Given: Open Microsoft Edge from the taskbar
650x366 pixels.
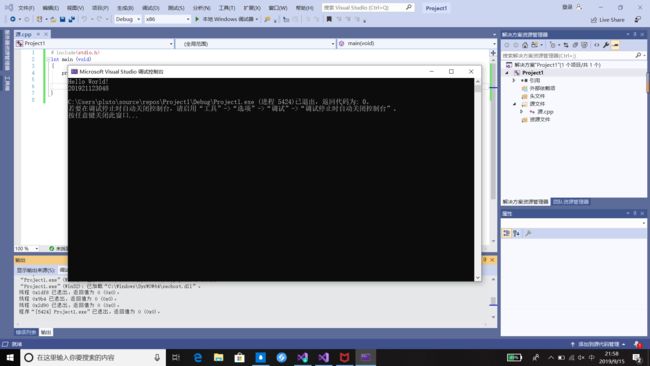Looking at the screenshot, I should click(x=198, y=357).
